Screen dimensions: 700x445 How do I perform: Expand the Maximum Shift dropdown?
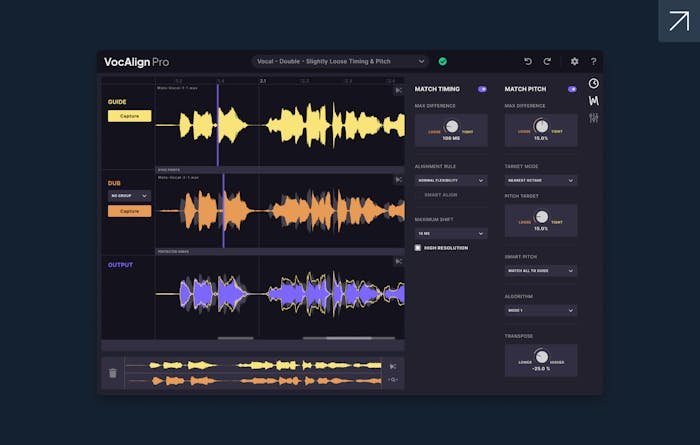pos(451,233)
